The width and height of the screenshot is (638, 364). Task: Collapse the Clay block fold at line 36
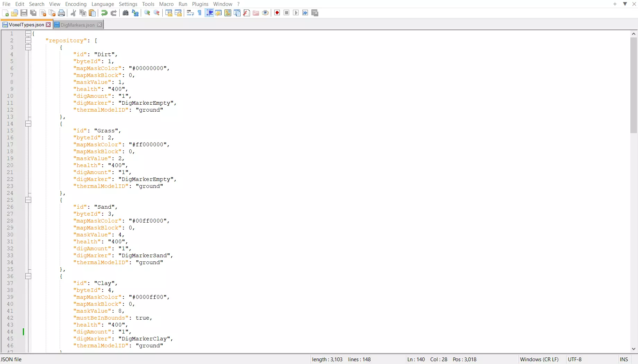click(28, 276)
